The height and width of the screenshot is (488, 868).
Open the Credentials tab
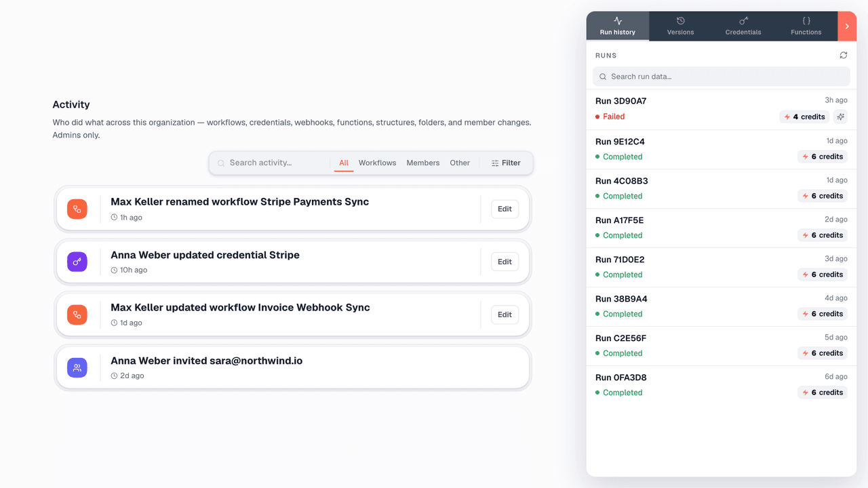click(743, 26)
